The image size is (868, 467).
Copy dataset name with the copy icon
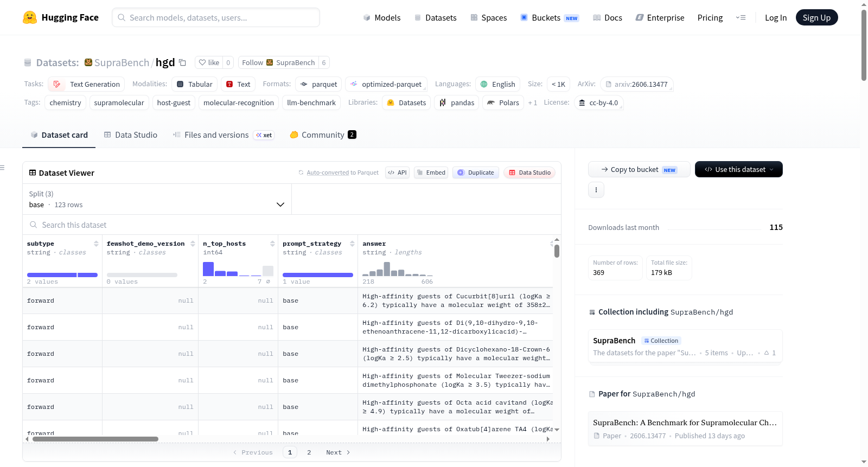pos(182,62)
